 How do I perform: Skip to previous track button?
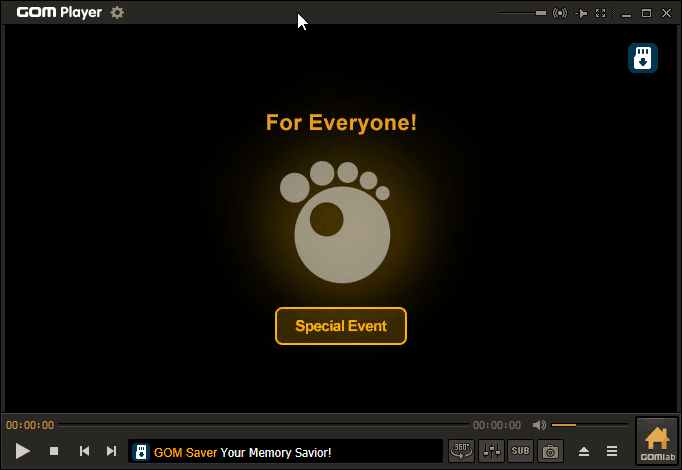point(84,451)
